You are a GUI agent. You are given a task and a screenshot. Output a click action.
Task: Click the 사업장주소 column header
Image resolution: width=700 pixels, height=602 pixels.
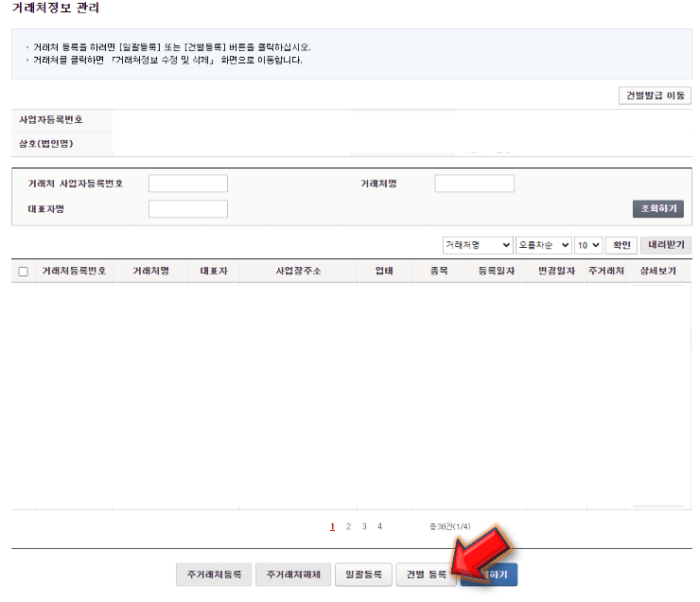pyautogui.click(x=298, y=271)
